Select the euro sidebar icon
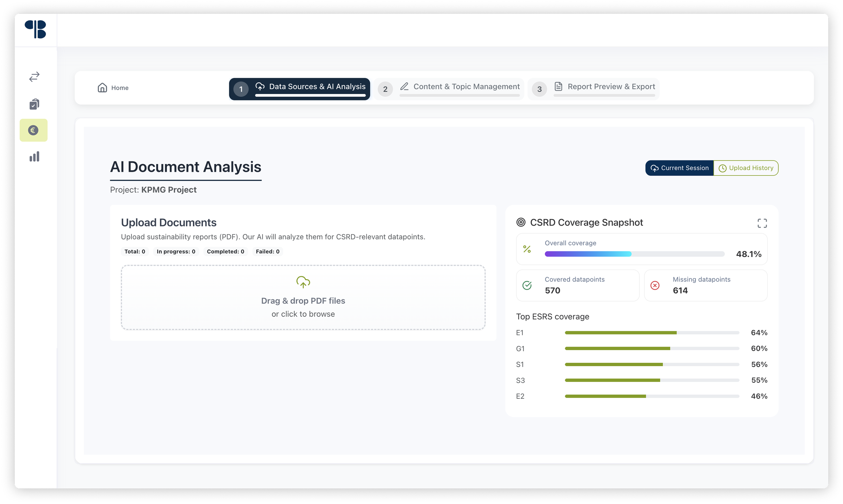This screenshot has width=843, height=504. point(33,130)
